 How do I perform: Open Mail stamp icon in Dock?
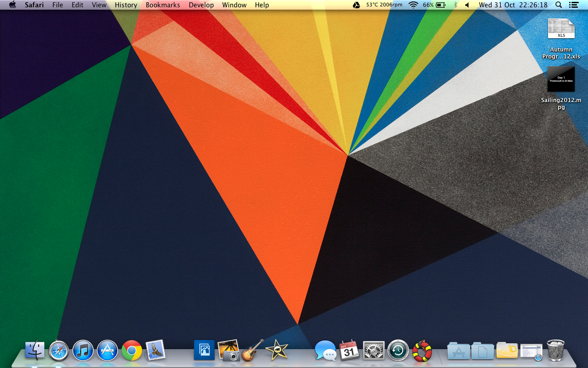point(155,350)
